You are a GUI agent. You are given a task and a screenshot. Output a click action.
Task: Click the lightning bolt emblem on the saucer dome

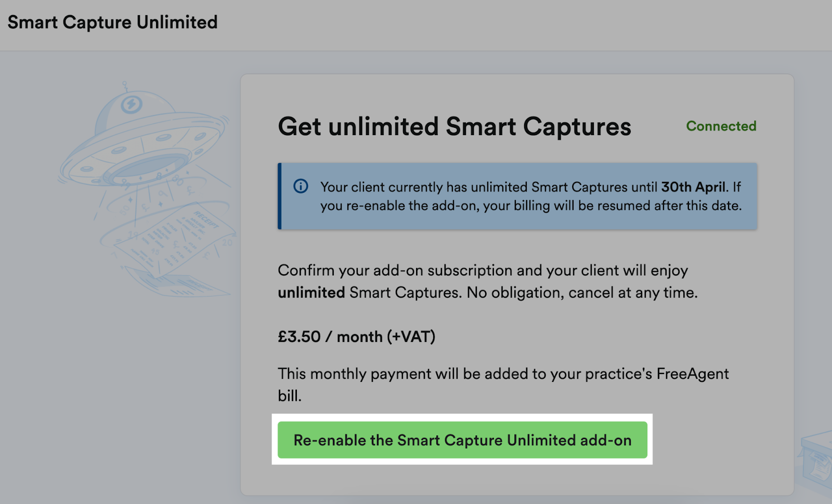[x=131, y=104]
